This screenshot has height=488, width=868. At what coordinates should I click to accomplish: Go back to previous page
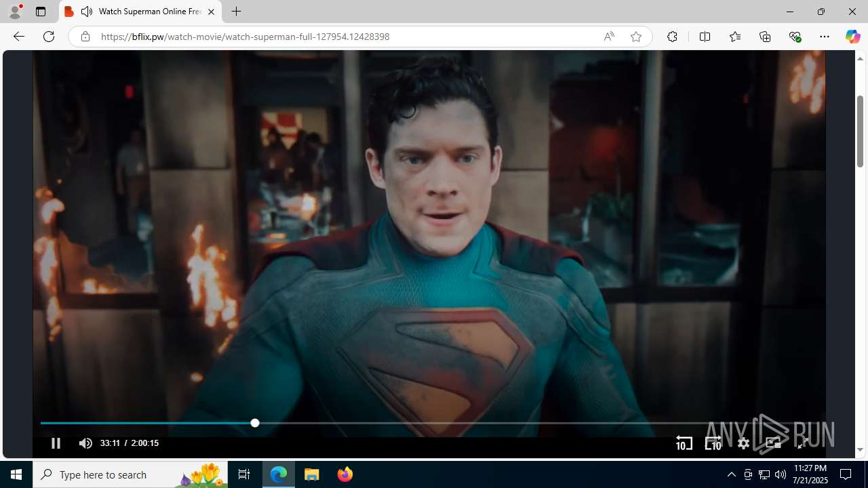point(18,37)
